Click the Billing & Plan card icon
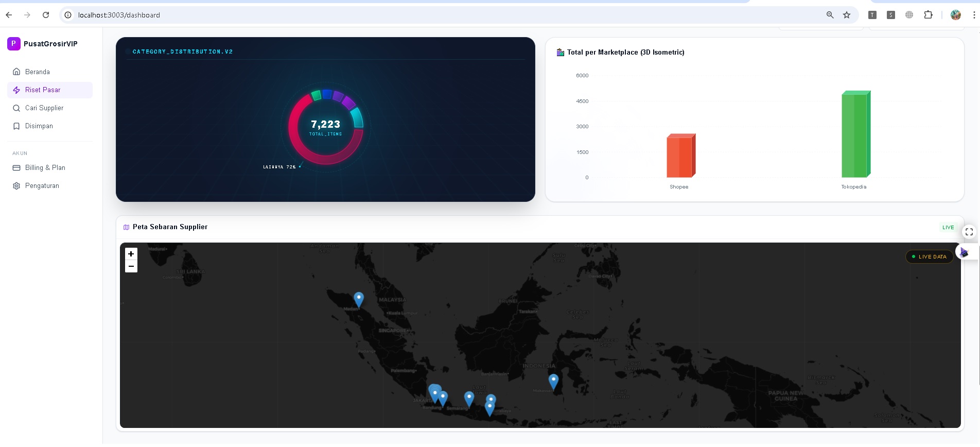This screenshot has width=980, height=447. (16, 168)
